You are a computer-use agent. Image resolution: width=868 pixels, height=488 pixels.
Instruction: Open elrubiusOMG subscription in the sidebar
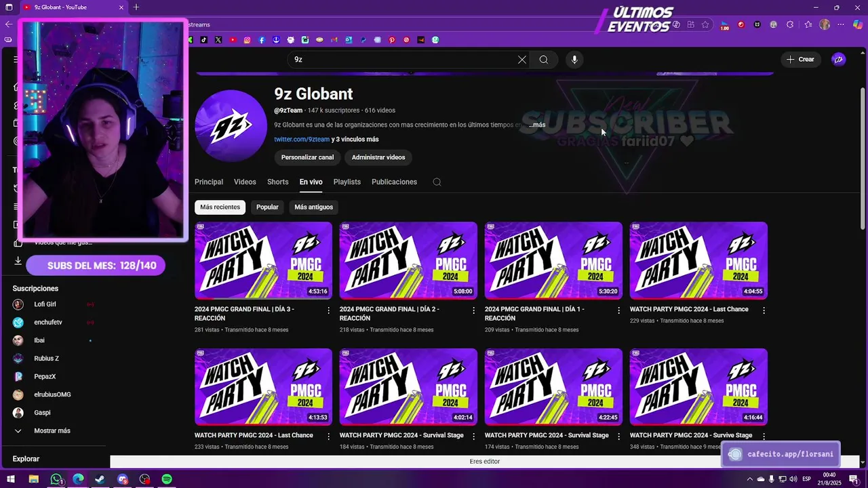tap(52, 394)
